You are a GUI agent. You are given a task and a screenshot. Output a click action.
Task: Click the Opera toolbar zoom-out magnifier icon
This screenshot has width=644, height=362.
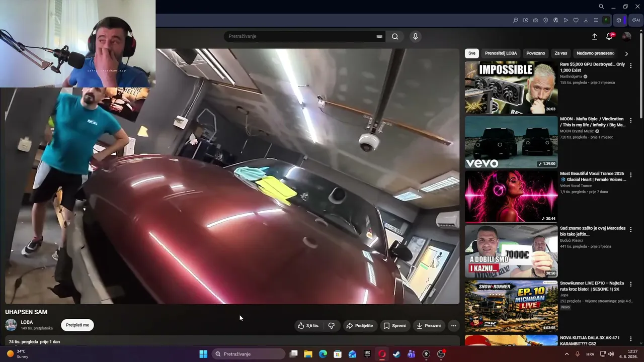click(516, 20)
